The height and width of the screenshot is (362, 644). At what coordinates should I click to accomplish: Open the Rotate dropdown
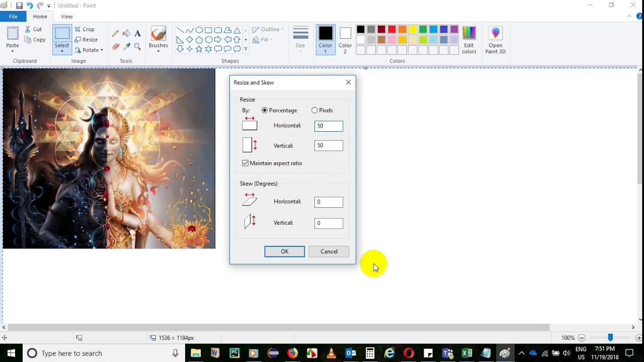tap(89, 50)
